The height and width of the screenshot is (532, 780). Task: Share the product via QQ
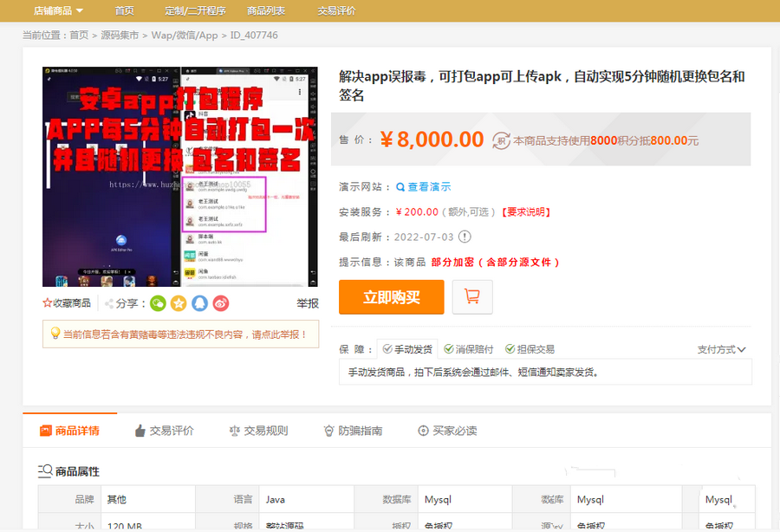201,303
